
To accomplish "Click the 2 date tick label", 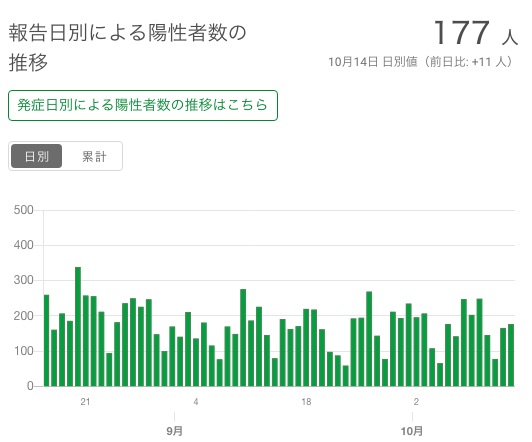I will (x=416, y=402).
